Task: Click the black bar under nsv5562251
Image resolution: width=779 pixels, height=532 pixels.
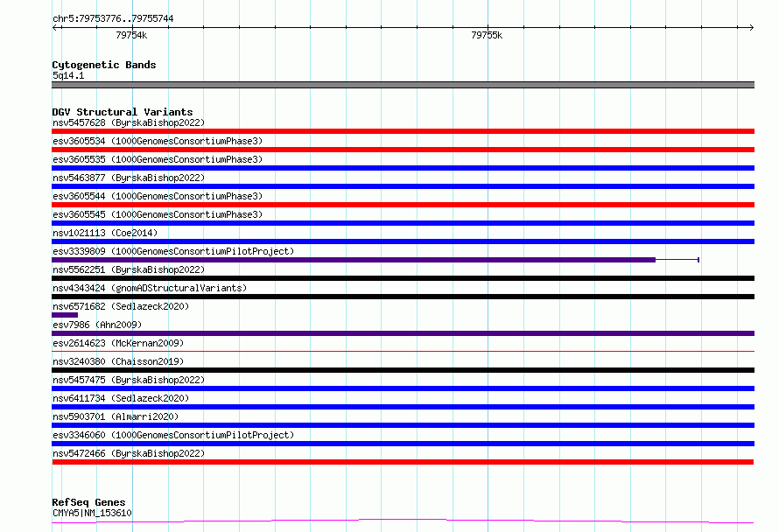Action: click(403, 278)
